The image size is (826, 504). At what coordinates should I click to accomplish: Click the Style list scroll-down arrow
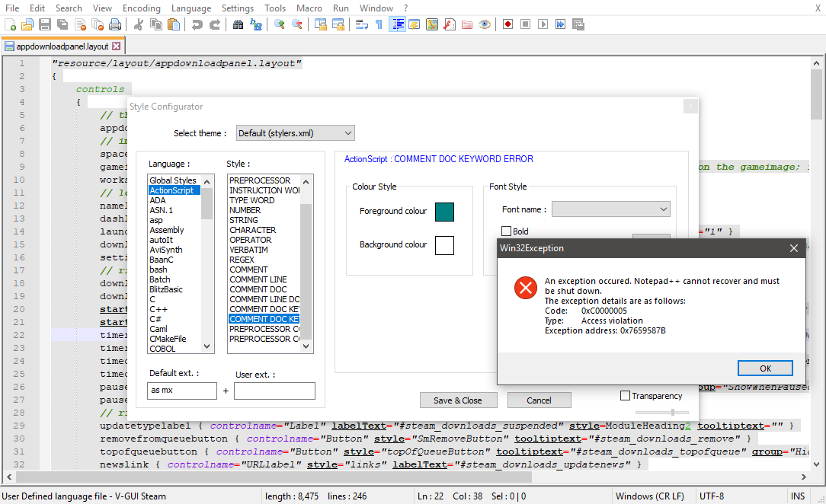pyautogui.click(x=306, y=346)
